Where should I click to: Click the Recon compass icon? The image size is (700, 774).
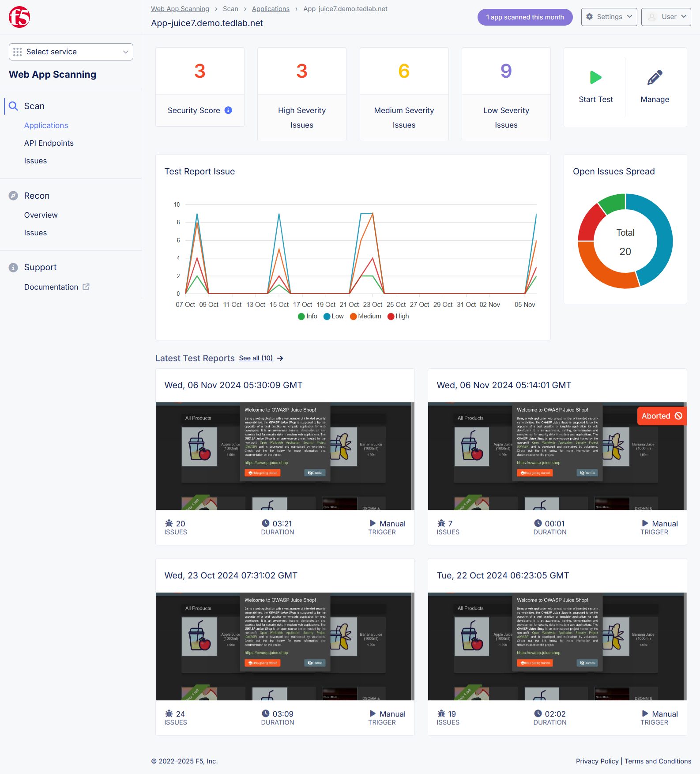[13, 196]
